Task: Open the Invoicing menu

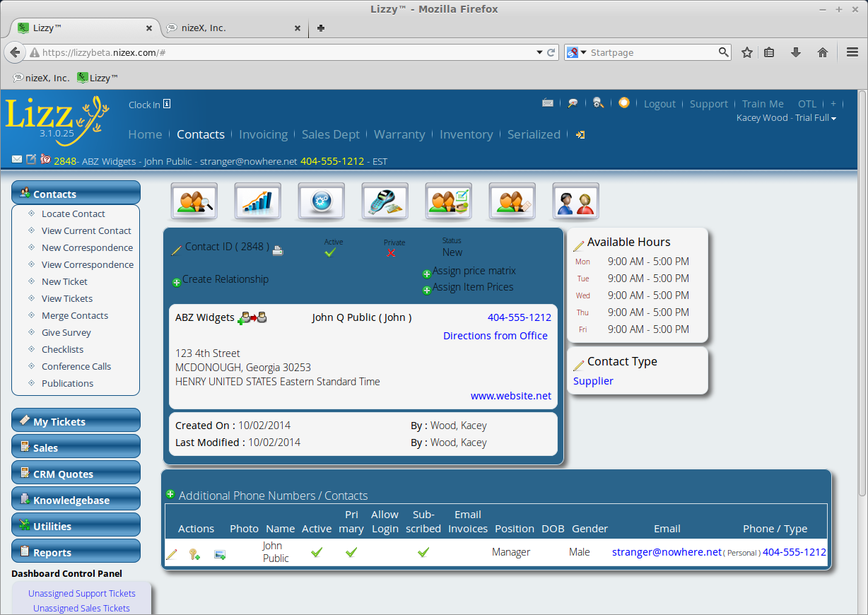Action: [263, 134]
